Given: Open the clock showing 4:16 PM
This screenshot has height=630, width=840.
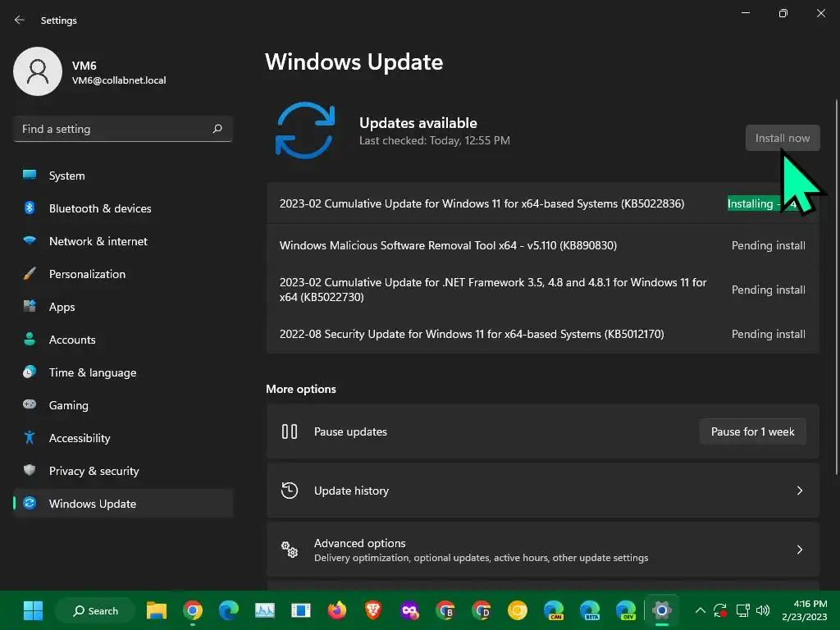Looking at the screenshot, I should point(805,610).
